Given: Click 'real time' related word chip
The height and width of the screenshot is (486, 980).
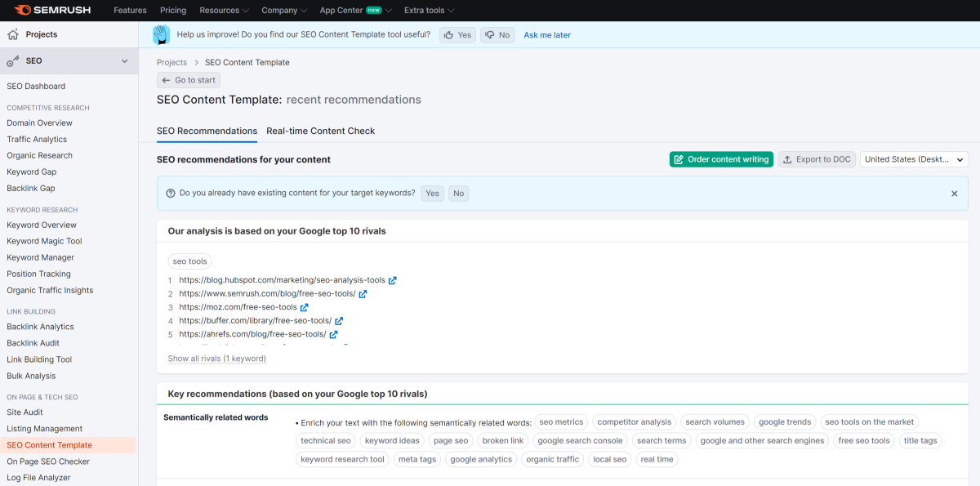Looking at the screenshot, I should 657,459.
